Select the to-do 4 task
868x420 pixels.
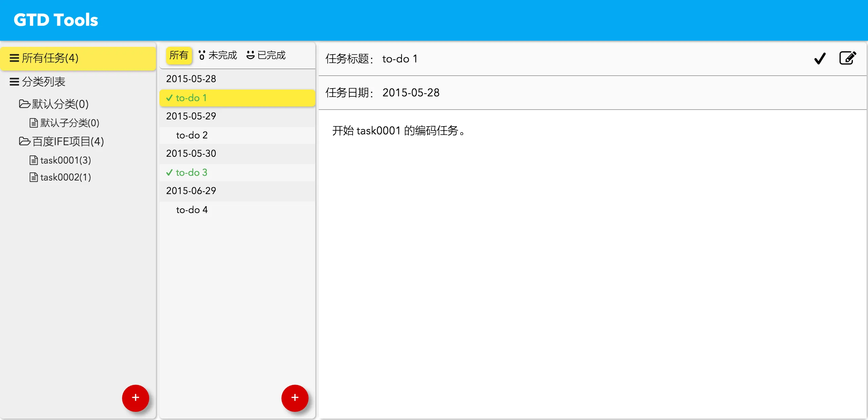pyautogui.click(x=192, y=210)
